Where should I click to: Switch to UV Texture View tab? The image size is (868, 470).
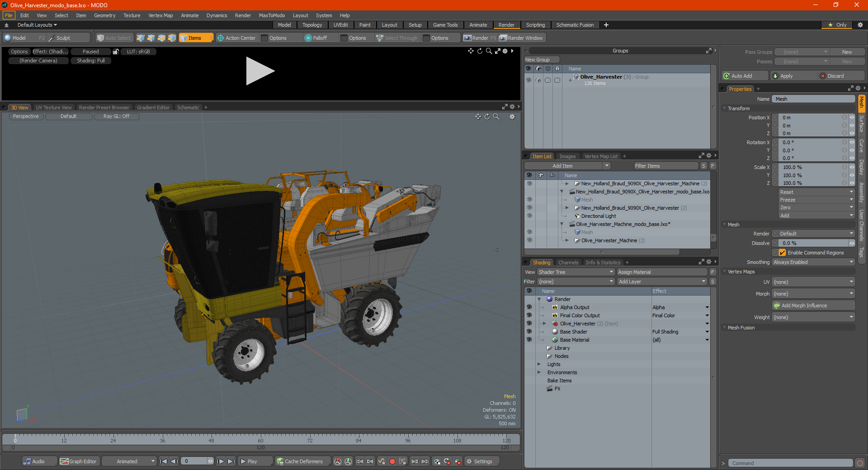[x=53, y=108]
